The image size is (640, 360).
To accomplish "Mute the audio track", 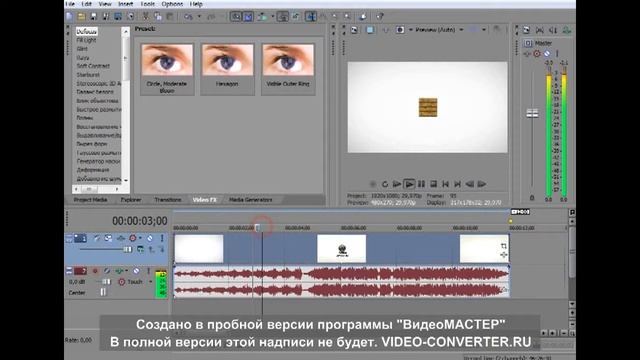I will tap(136, 271).
